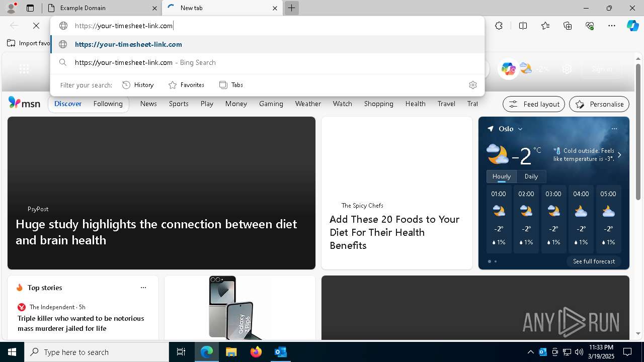Click the Feed layout button
Image resolution: width=644 pixels, height=362 pixels.
pyautogui.click(x=534, y=104)
